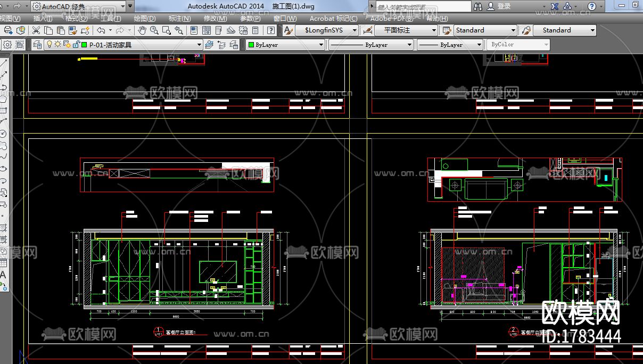
Task: Click the Zoom Previous icon
Action: point(179,30)
